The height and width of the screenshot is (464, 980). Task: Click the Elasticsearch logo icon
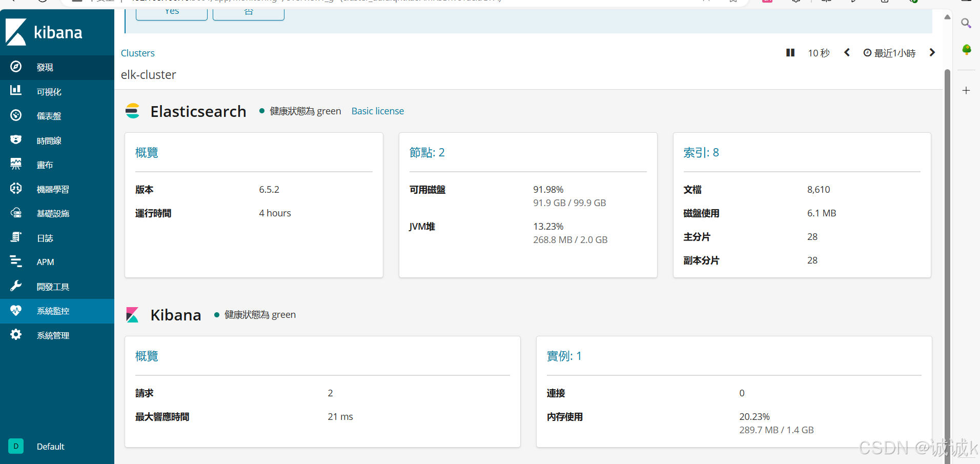133,111
